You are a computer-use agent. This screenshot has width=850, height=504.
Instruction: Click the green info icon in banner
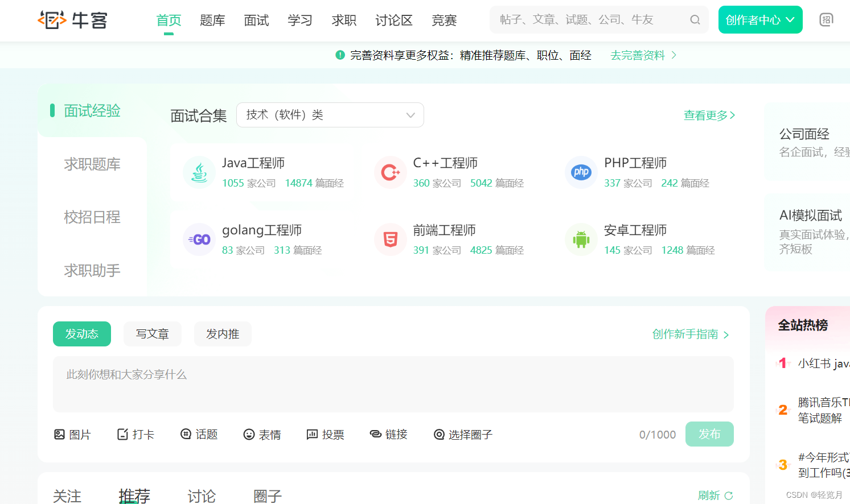[x=340, y=55]
